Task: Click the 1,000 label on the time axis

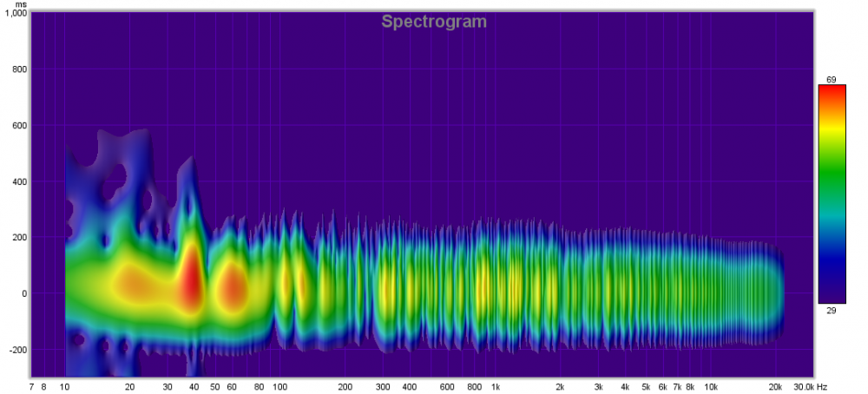Action: coord(16,13)
